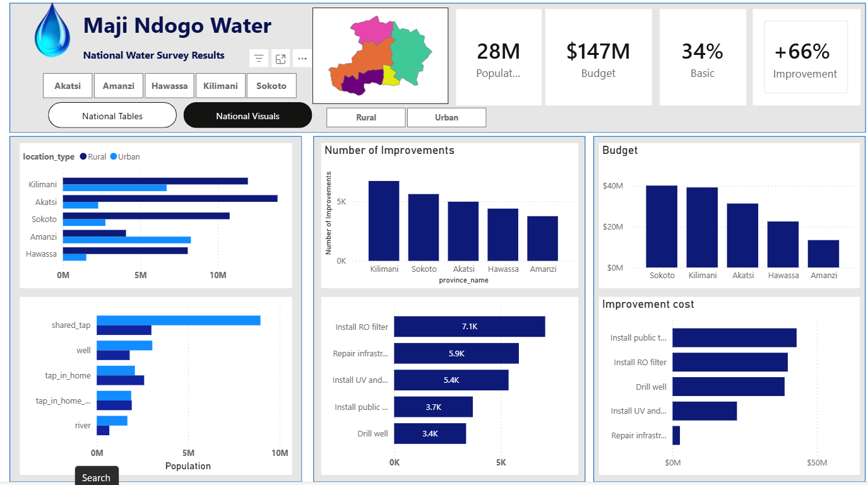Click the Repair infrastructure 5.9K bar
This screenshot has width=868, height=485.
tap(456, 353)
